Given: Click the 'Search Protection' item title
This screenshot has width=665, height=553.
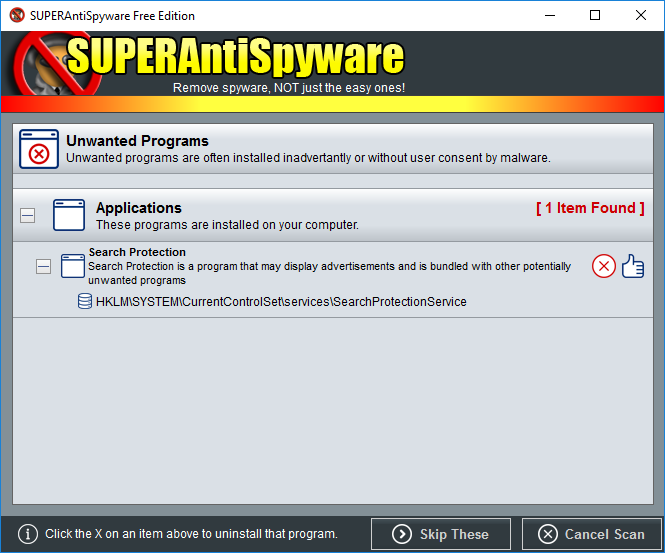Looking at the screenshot, I should (x=137, y=252).
